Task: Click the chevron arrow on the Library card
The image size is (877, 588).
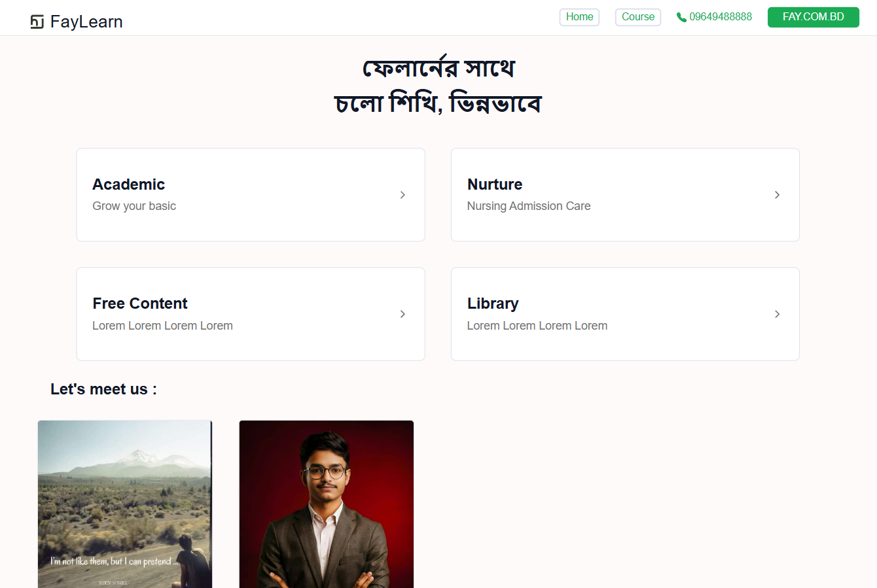Action: coord(777,314)
